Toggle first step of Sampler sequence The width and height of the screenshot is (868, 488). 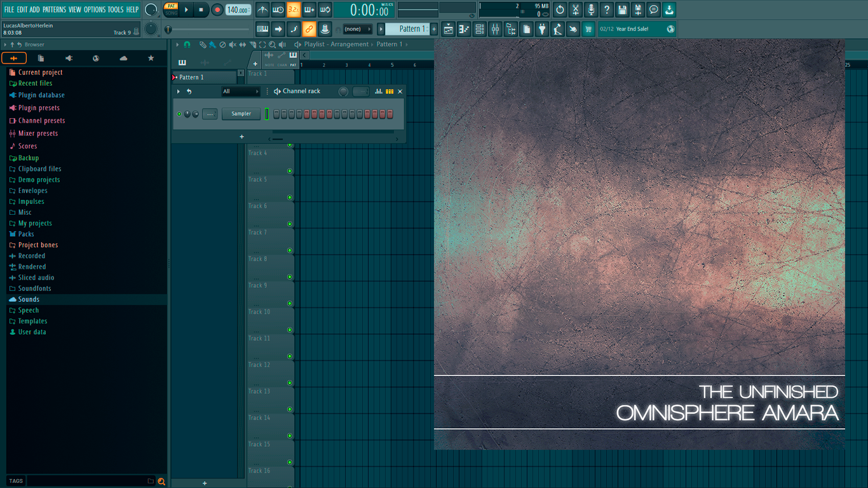276,114
